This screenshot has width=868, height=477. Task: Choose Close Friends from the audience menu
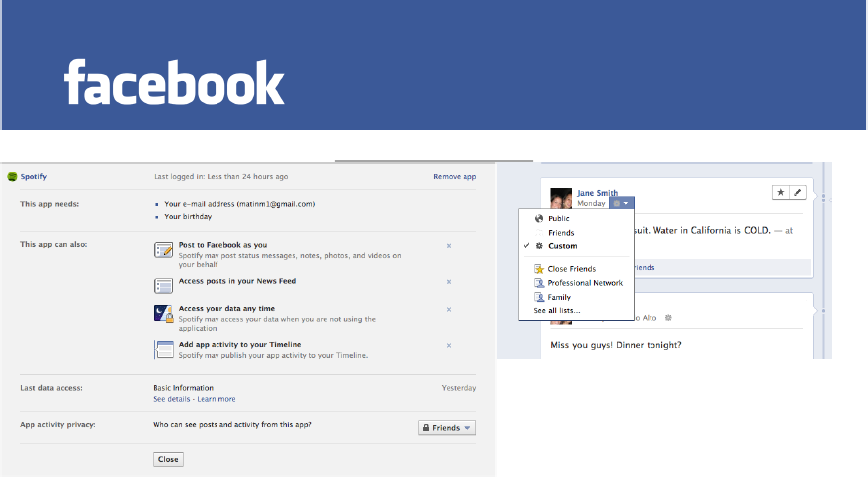point(571,269)
